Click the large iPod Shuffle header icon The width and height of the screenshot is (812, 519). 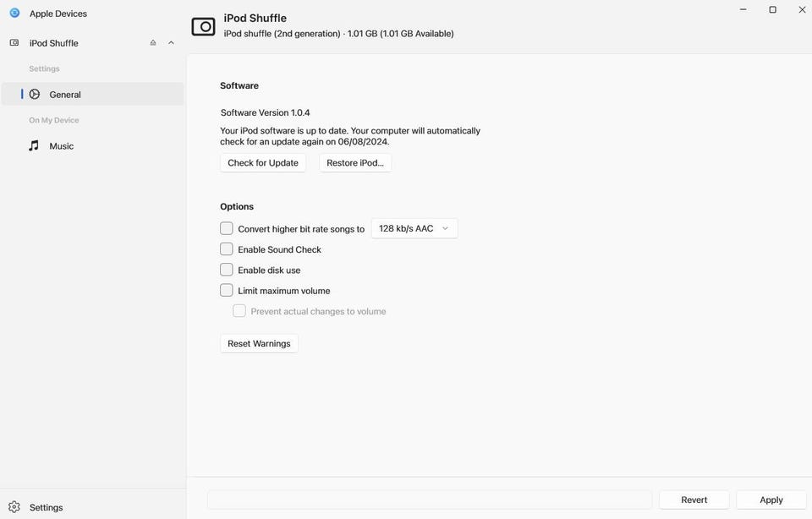pos(203,26)
